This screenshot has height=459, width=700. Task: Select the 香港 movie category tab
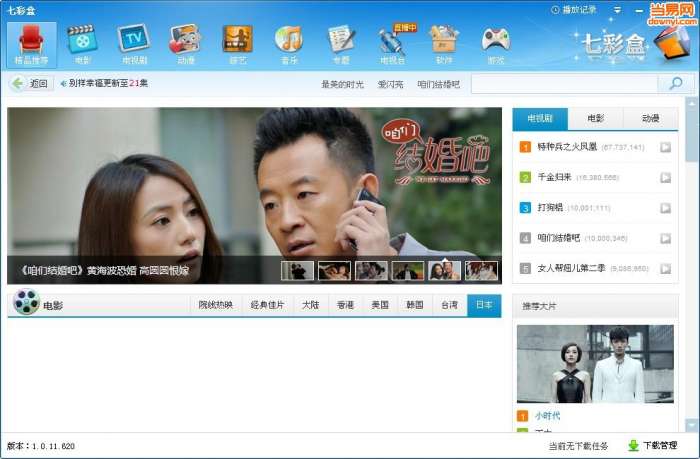(346, 305)
